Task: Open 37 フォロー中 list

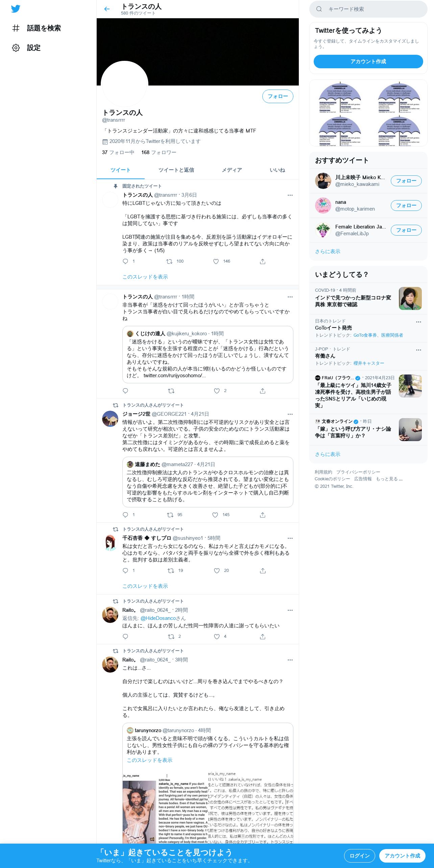Action: click(118, 152)
